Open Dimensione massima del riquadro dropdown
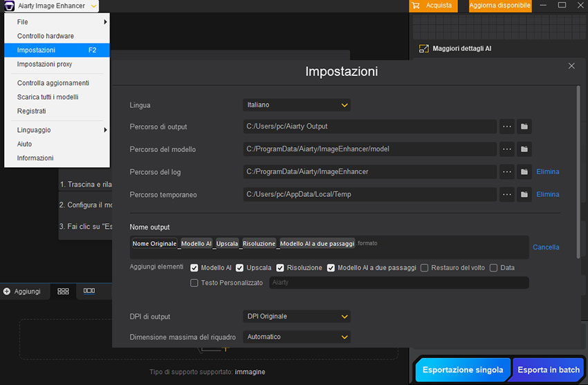The width and height of the screenshot is (588, 385). tap(297, 337)
